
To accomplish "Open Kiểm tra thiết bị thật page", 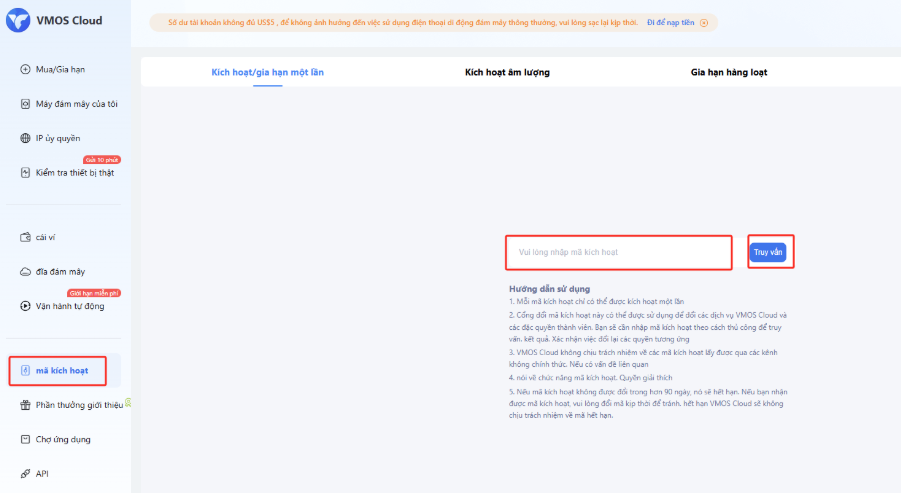I will coord(75,173).
